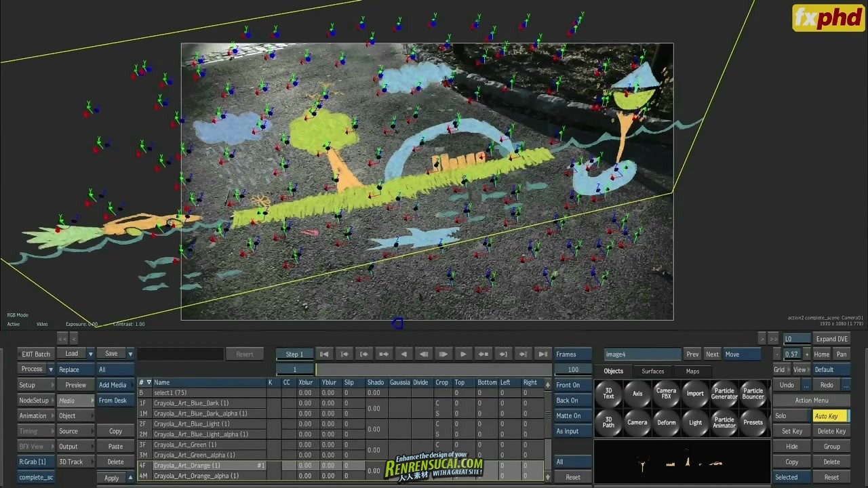Add a Camera FBX node
The image size is (868, 488).
click(x=666, y=393)
